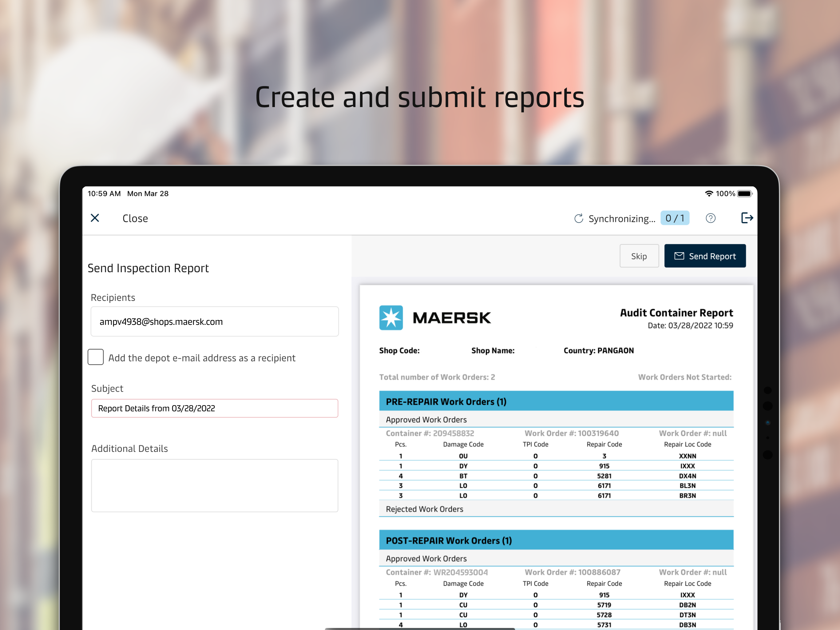The width and height of the screenshot is (840, 630).
Task: Click the battery status icon
Action: (745, 193)
